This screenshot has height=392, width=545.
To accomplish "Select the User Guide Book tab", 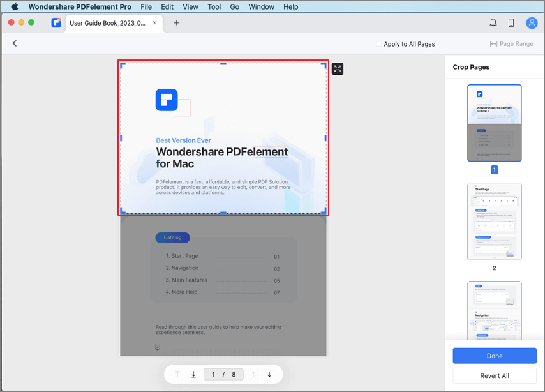I will 114,24.
